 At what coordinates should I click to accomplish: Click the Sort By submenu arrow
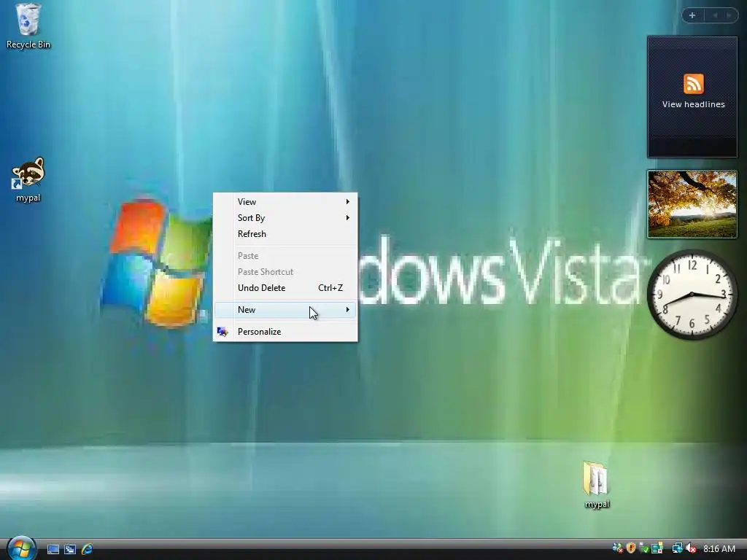pos(348,218)
